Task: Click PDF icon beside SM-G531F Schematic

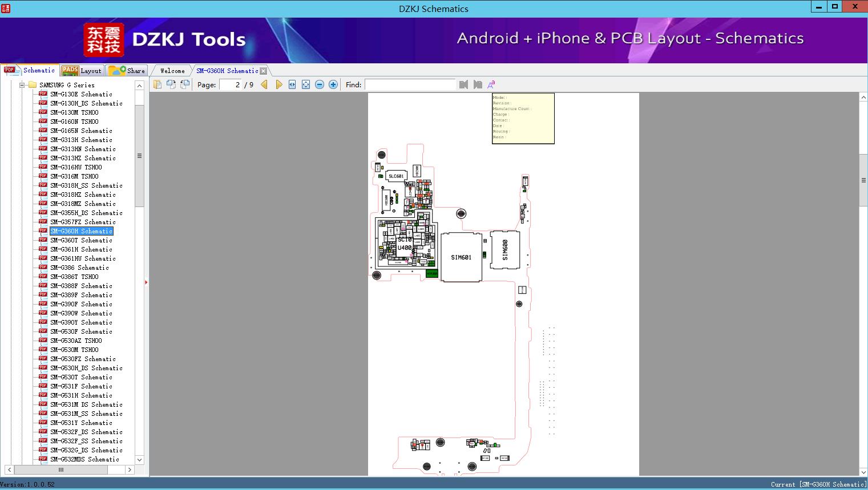Action: pyautogui.click(x=43, y=386)
